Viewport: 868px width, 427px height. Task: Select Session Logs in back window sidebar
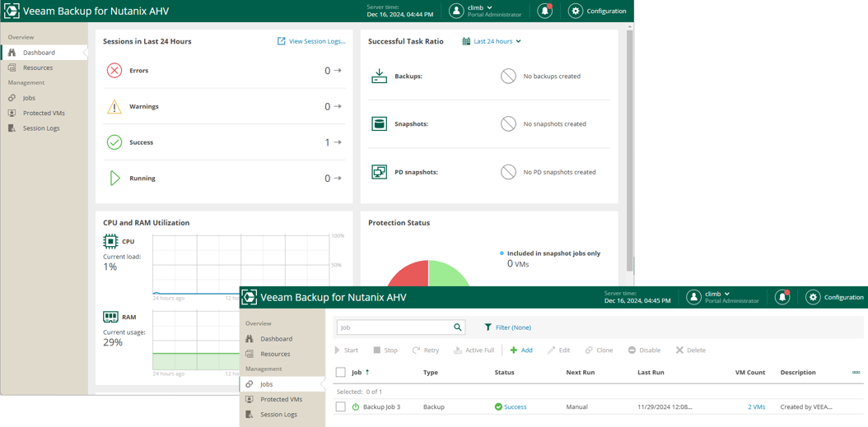tap(44, 128)
